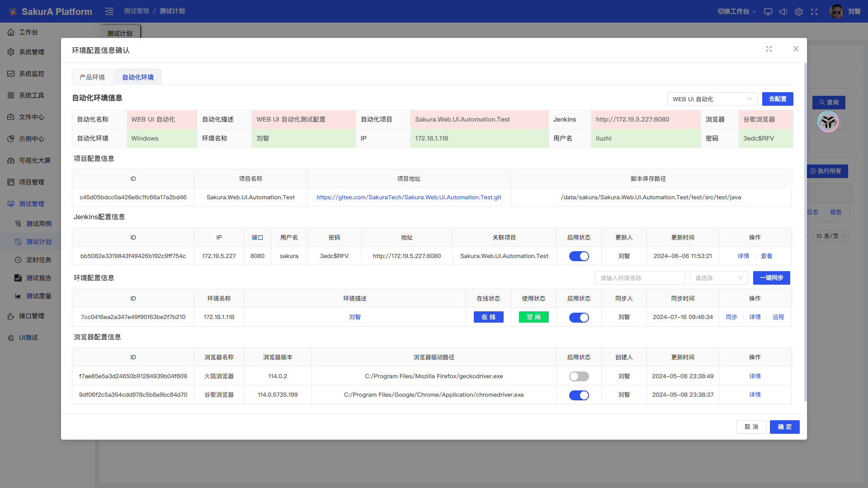Open 测试计划 in the sidebar menu
The image size is (868, 488).
tap(39, 242)
